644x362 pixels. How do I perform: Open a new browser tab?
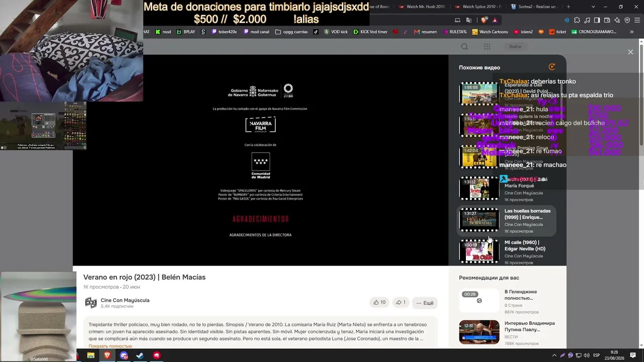tap(569, 7)
